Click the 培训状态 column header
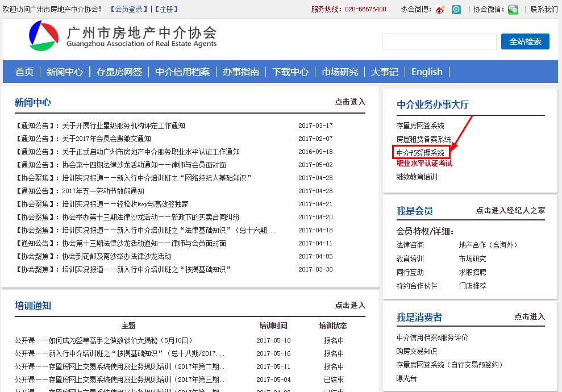Screen dimensions: 562x392 (x=333, y=326)
